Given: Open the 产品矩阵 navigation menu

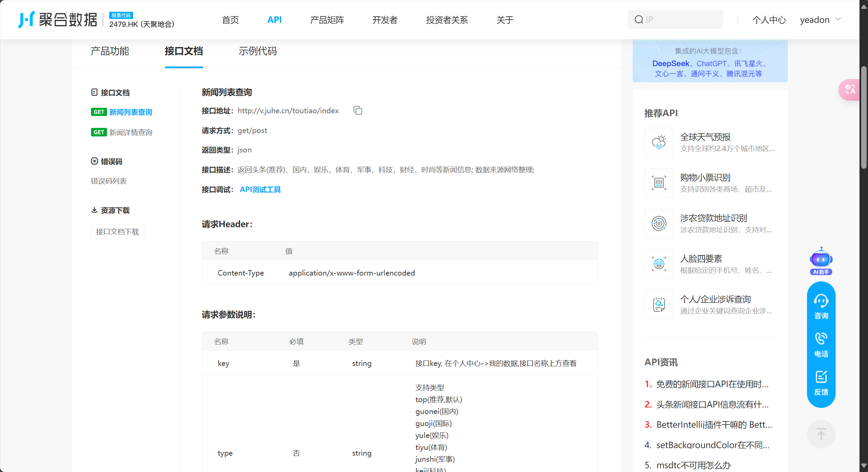Looking at the screenshot, I should [327, 20].
